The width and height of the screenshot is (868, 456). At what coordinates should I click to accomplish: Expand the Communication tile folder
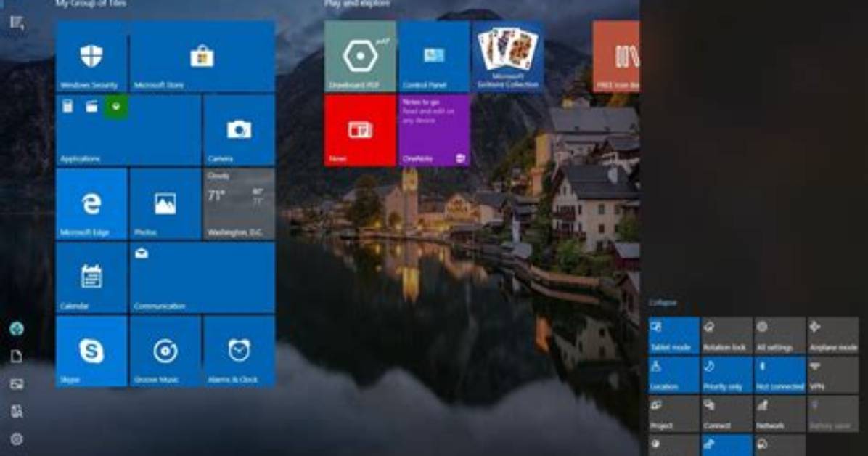pyautogui.click(x=202, y=277)
